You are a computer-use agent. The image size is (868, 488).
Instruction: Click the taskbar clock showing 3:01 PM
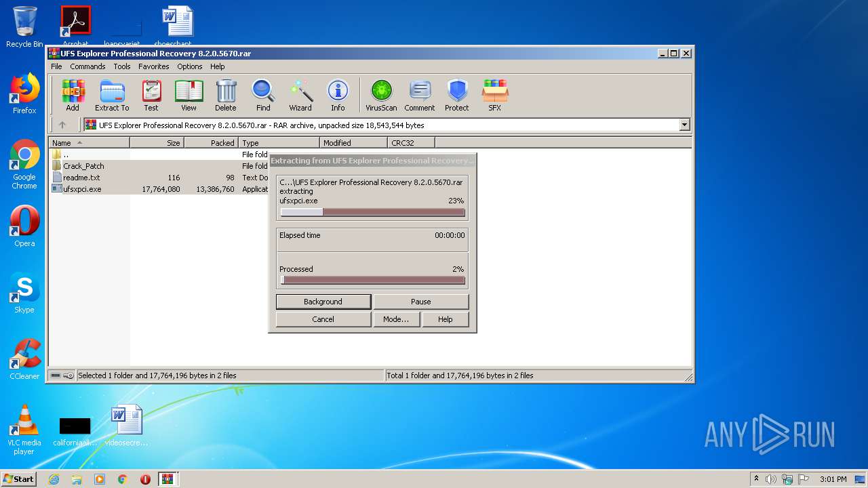pyautogui.click(x=833, y=479)
